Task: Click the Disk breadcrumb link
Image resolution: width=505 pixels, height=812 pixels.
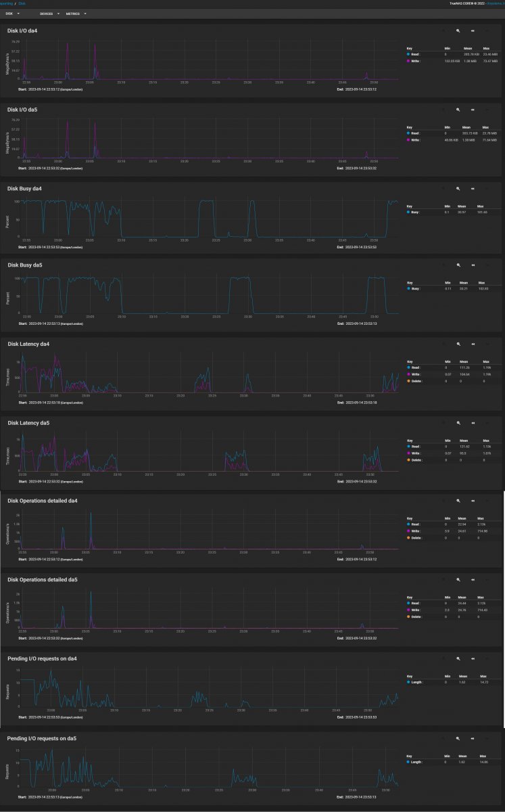Action: (x=22, y=3)
